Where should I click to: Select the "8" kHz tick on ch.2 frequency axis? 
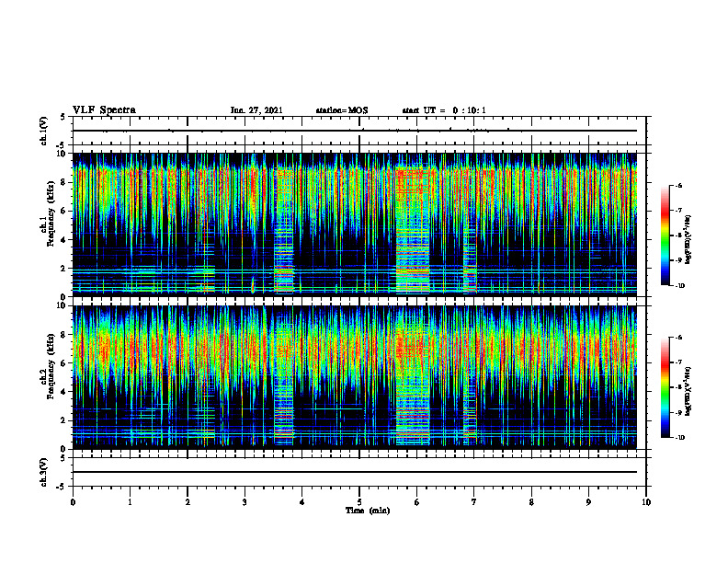click(x=64, y=335)
